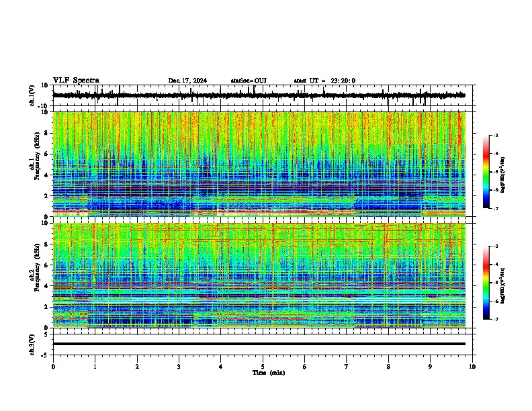Click the "7" tick on the time axis
The height and width of the screenshot is (411, 532).
[347, 367]
